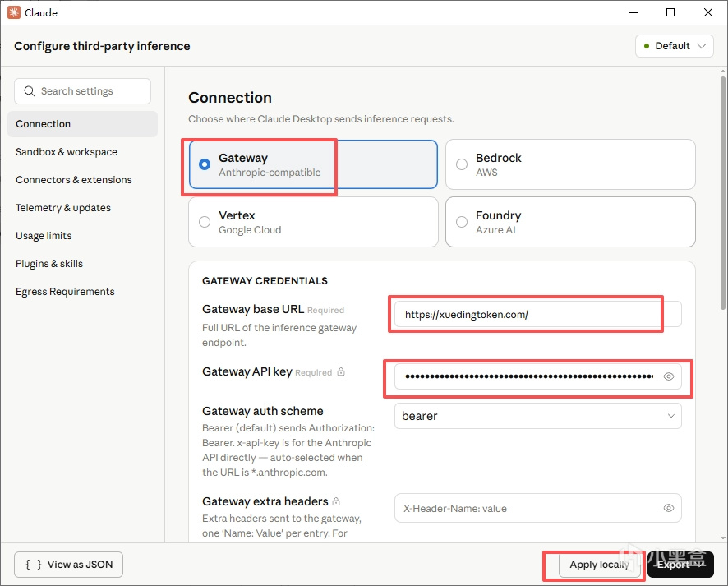Open Egress Requirements settings
Image resolution: width=728 pixels, height=586 pixels.
[65, 291]
